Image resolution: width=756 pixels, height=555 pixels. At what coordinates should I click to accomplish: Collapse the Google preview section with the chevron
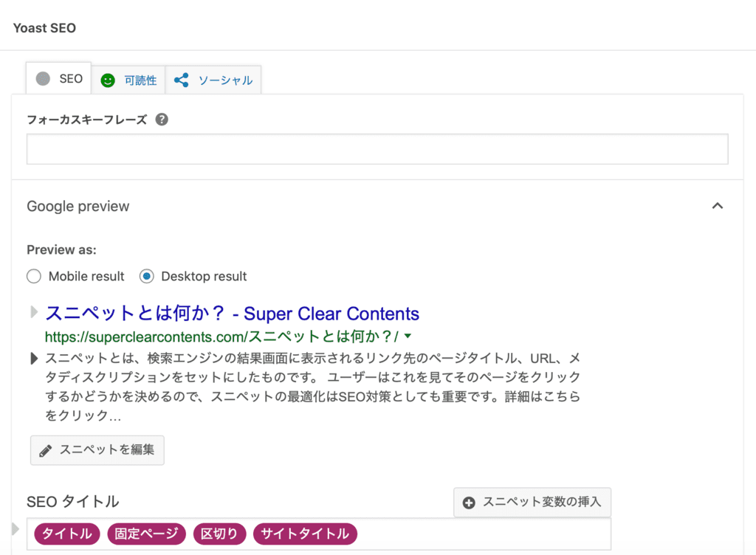pyautogui.click(x=718, y=207)
